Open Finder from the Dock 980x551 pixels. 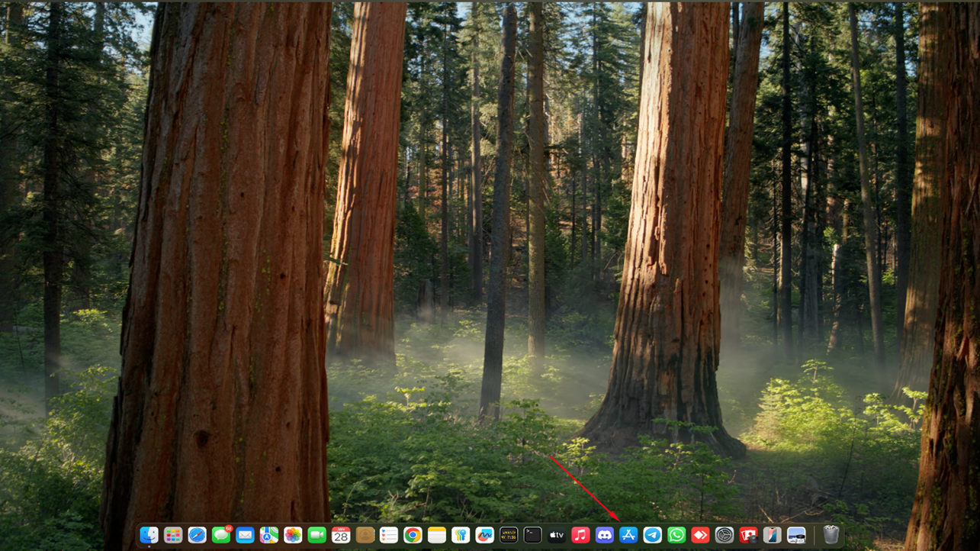(149, 535)
